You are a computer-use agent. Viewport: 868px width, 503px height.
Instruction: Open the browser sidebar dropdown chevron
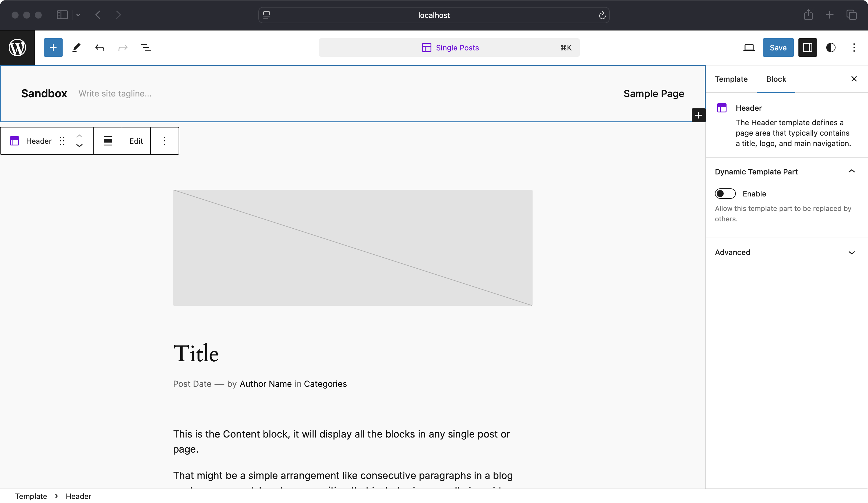click(78, 15)
